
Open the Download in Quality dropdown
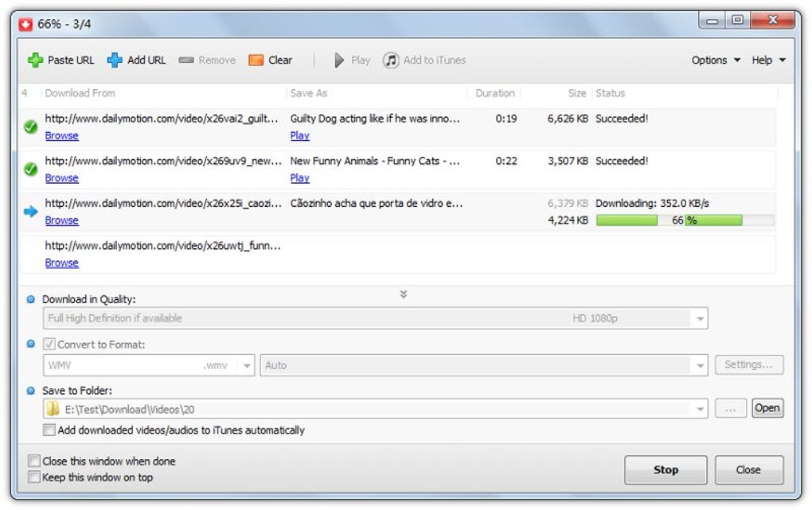click(x=376, y=318)
